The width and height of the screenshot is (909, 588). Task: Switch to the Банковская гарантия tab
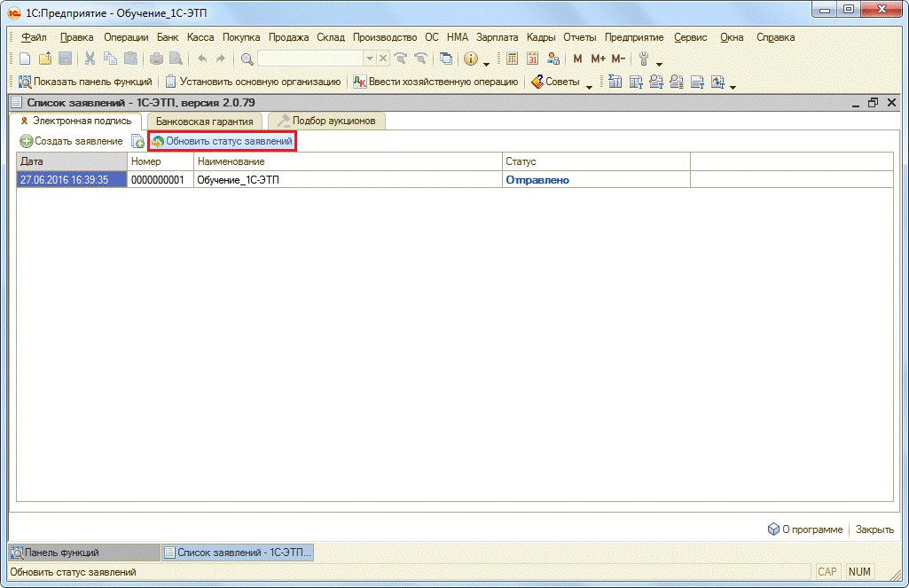[x=204, y=122]
